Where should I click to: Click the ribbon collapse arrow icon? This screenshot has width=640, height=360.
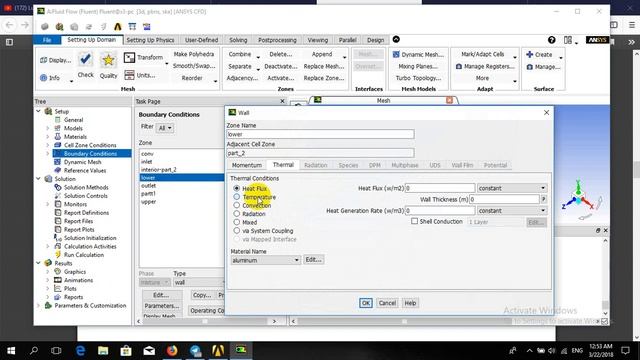[396, 39]
